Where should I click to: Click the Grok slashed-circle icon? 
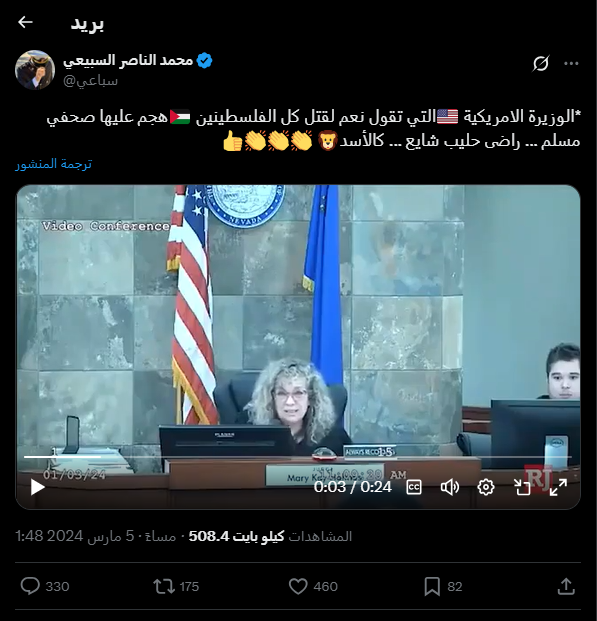click(x=541, y=63)
